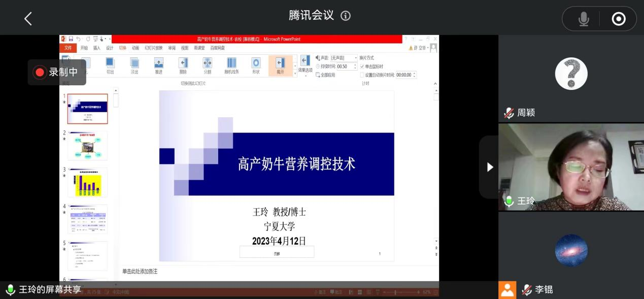This screenshot has height=299, width=644.
Task: Open the 动画 ribbon tab
Action: 135,48
